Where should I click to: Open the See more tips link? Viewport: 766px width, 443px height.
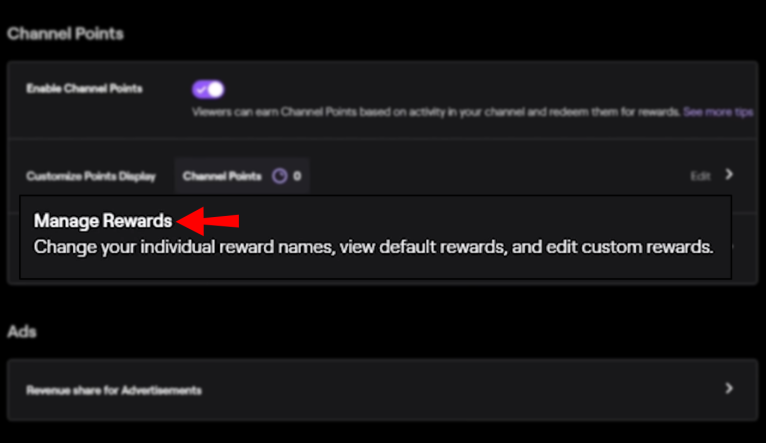tap(718, 112)
